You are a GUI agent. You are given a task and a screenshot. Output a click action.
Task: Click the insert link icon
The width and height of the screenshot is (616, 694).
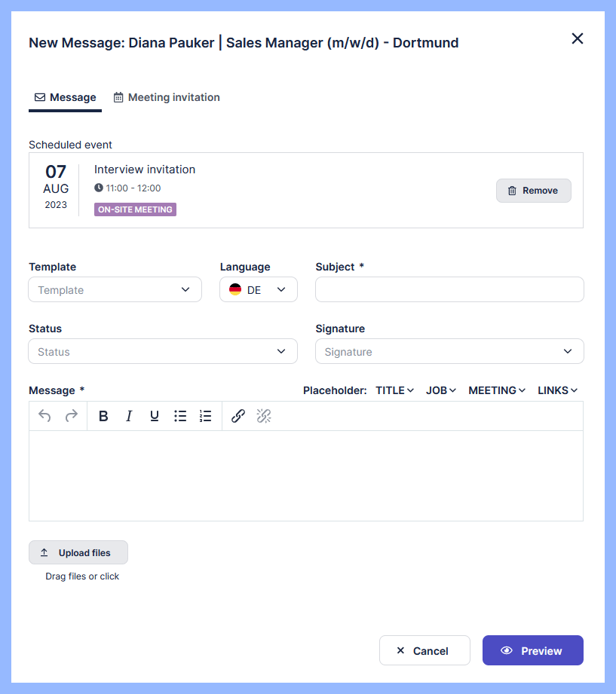coord(238,416)
